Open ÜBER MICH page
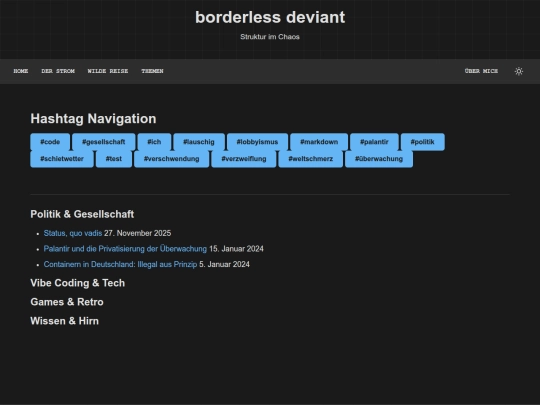540x405 pixels. pyautogui.click(x=481, y=71)
